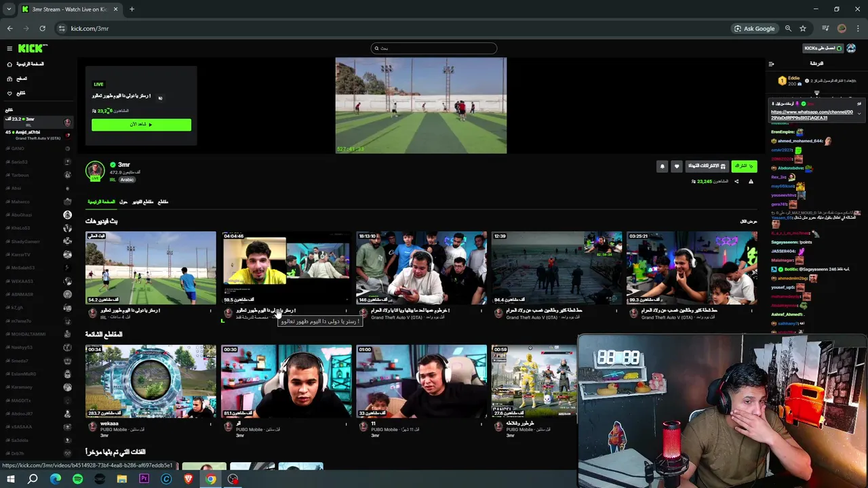Click the green Watch Now play button
This screenshot has height=488, width=868.
click(141, 125)
